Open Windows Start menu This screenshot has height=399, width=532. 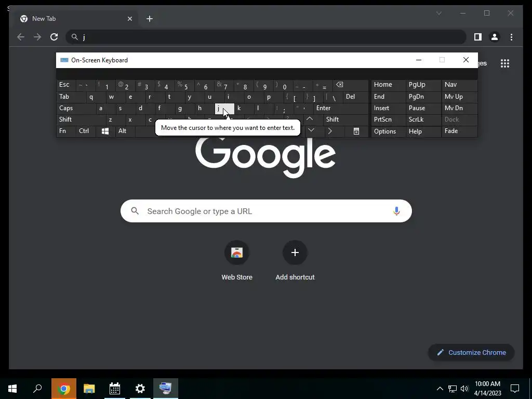(12, 389)
